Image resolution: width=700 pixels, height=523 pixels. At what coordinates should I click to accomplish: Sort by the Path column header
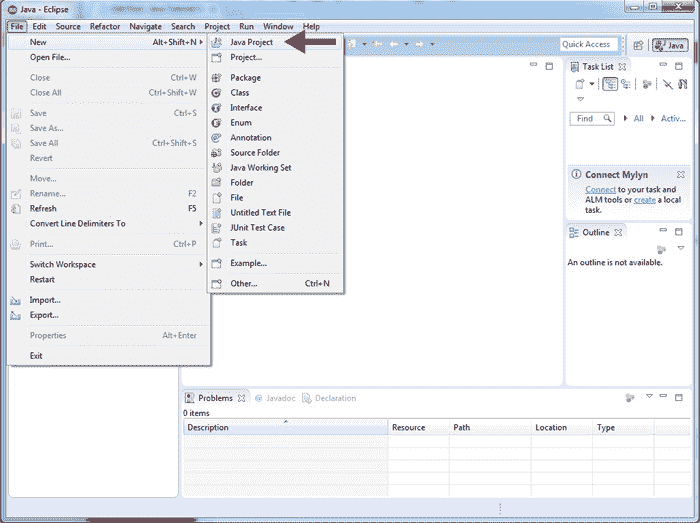pos(491,428)
